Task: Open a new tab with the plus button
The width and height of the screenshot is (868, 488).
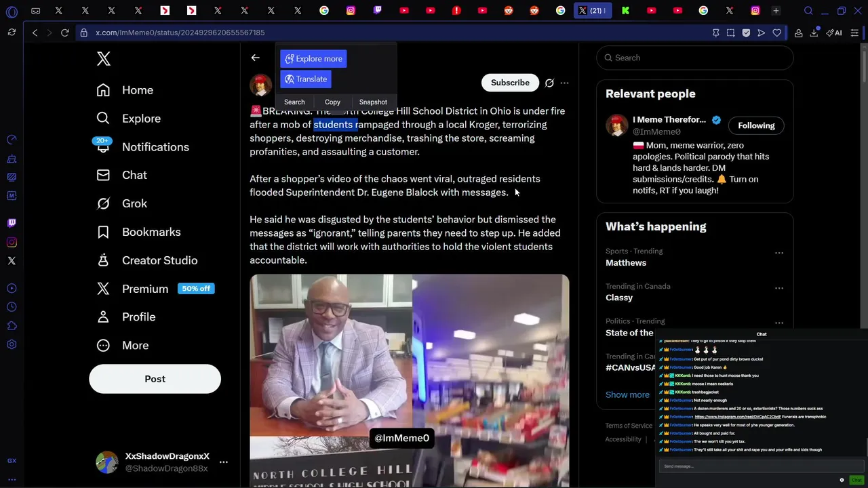Action: click(776, 11)
